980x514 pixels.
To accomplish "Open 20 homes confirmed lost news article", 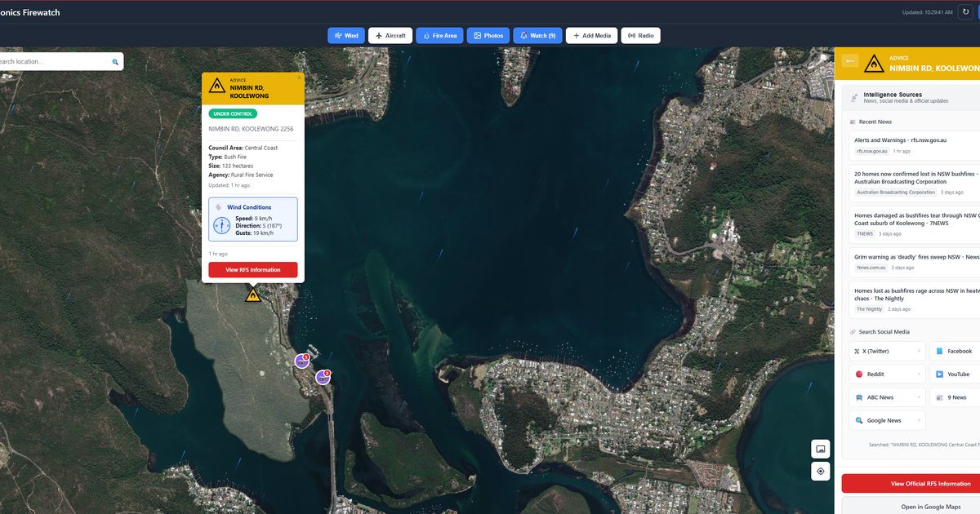I will point(915,183).
